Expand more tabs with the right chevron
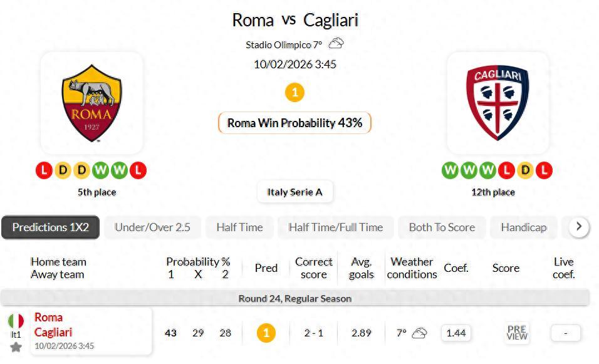 578,227
